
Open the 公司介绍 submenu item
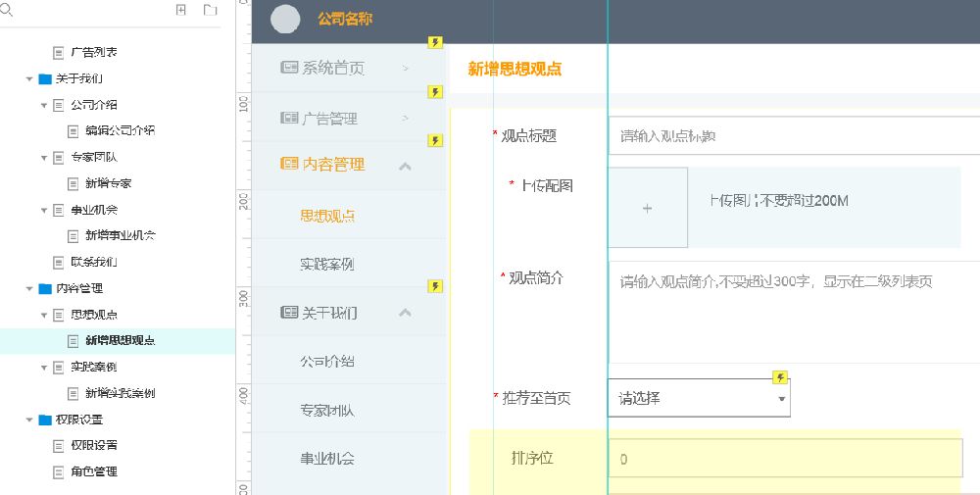tap(327, 361)
